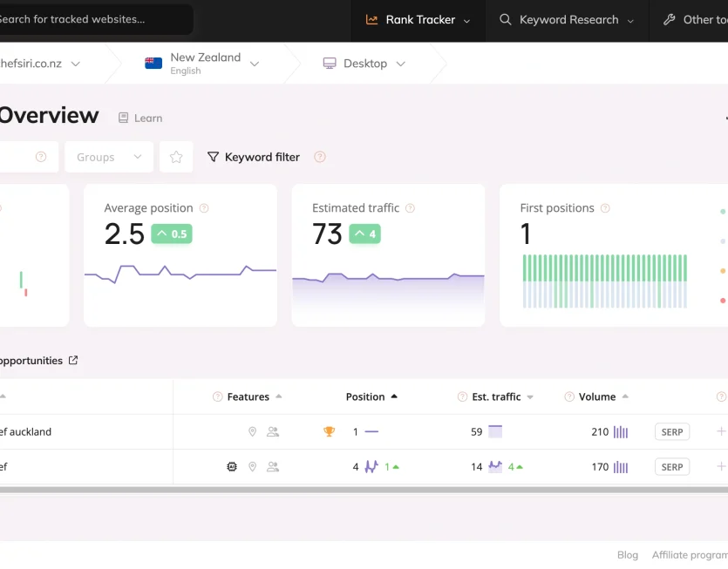
Task: Open the Groups dropdown
Action: click(109, 157)
